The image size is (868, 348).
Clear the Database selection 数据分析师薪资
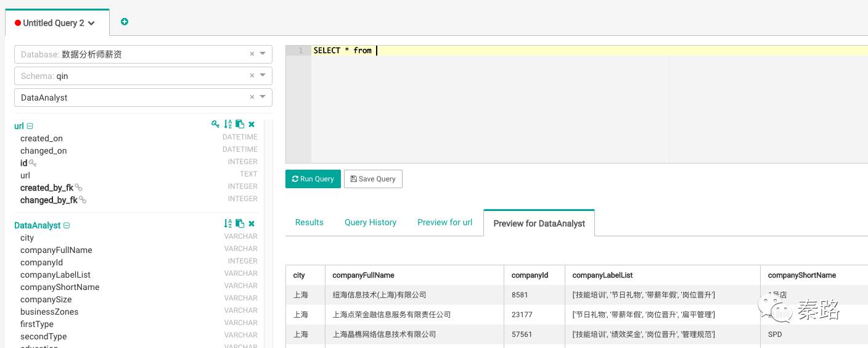click(252, 54)
